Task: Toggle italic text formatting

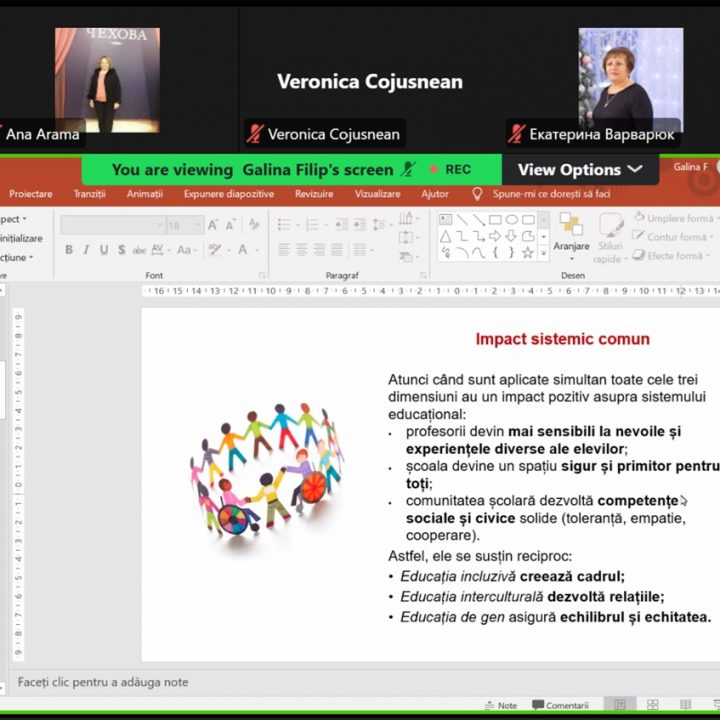Action: (86, 250)
